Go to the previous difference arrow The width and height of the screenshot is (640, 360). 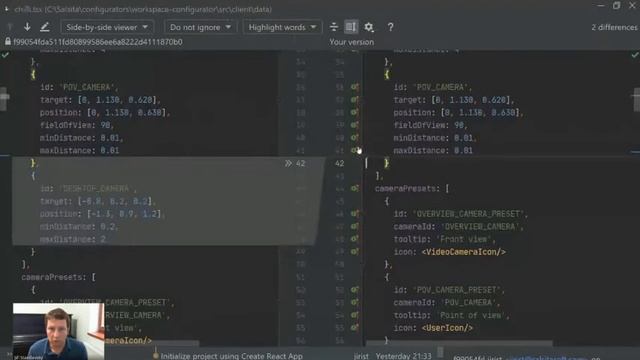click(10, 27)
